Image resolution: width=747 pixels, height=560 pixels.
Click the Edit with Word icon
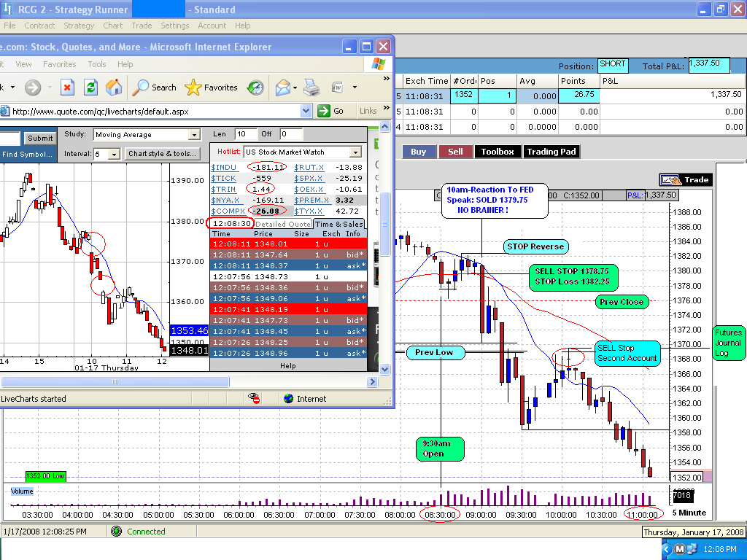pos(337,87)
